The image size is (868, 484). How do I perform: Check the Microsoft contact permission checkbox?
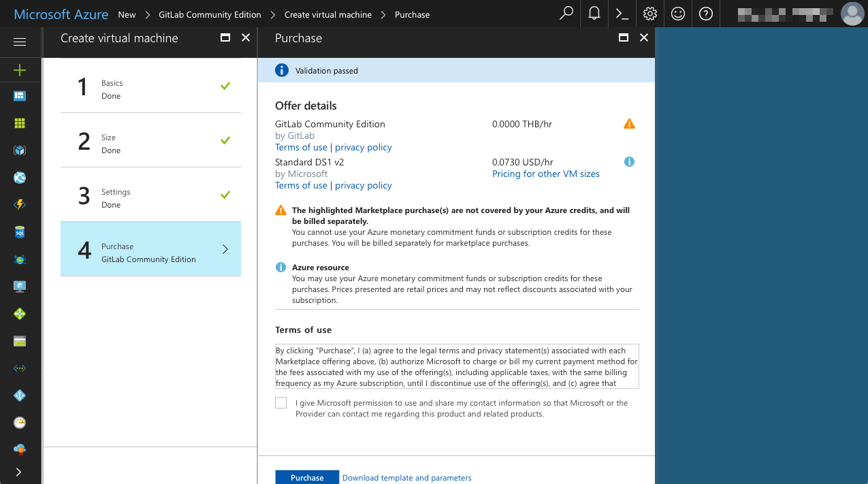(x=280, y=402)
